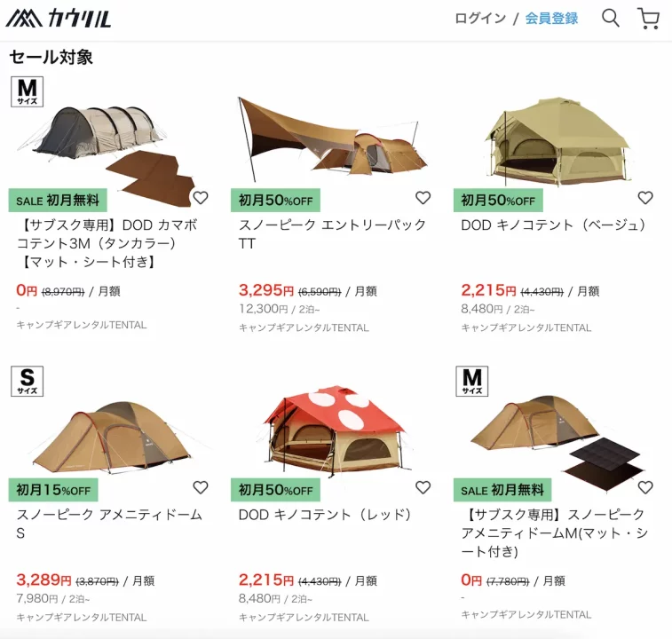The width and height of the screenshot is (672, 639).
Task: Open the search magnifier icon
Action: click(x=611, y=18)
